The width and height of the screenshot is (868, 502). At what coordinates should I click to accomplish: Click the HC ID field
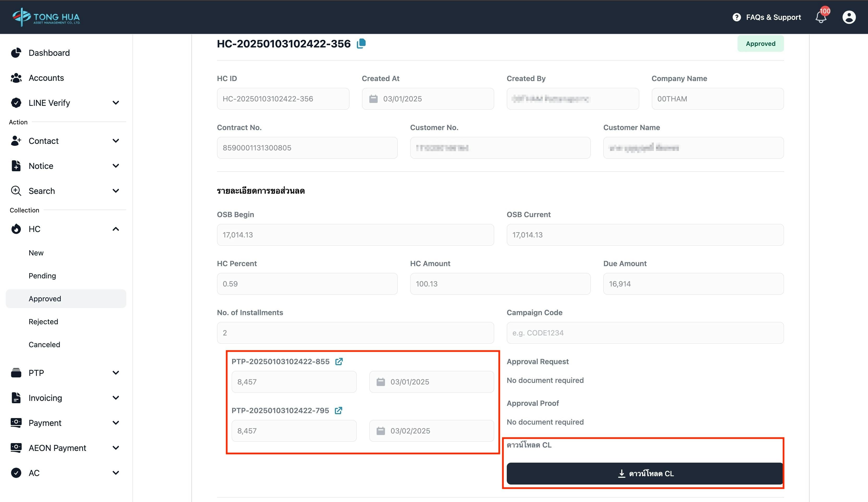coord(283,99)
